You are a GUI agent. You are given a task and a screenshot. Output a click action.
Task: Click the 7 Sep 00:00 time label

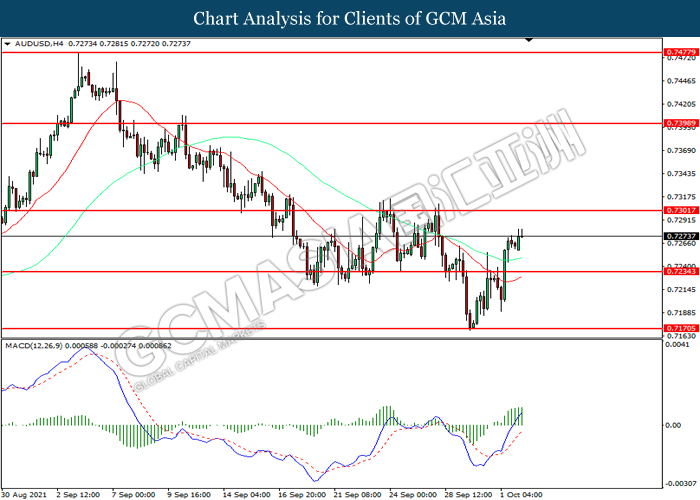tap(133, 495)
